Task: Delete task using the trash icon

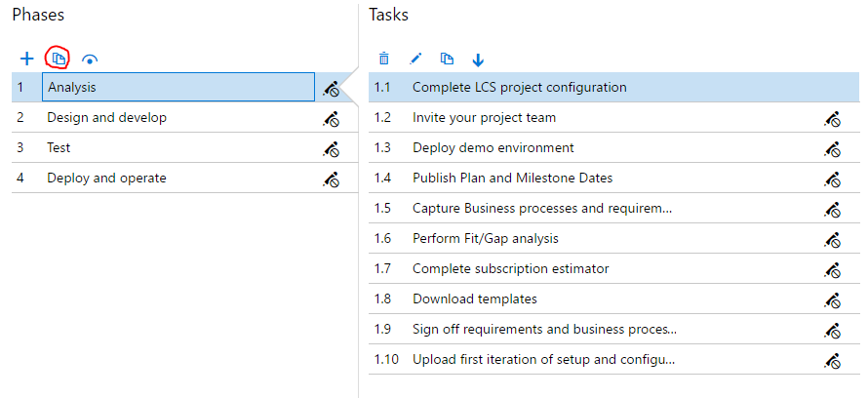Action: pos(384,60)
